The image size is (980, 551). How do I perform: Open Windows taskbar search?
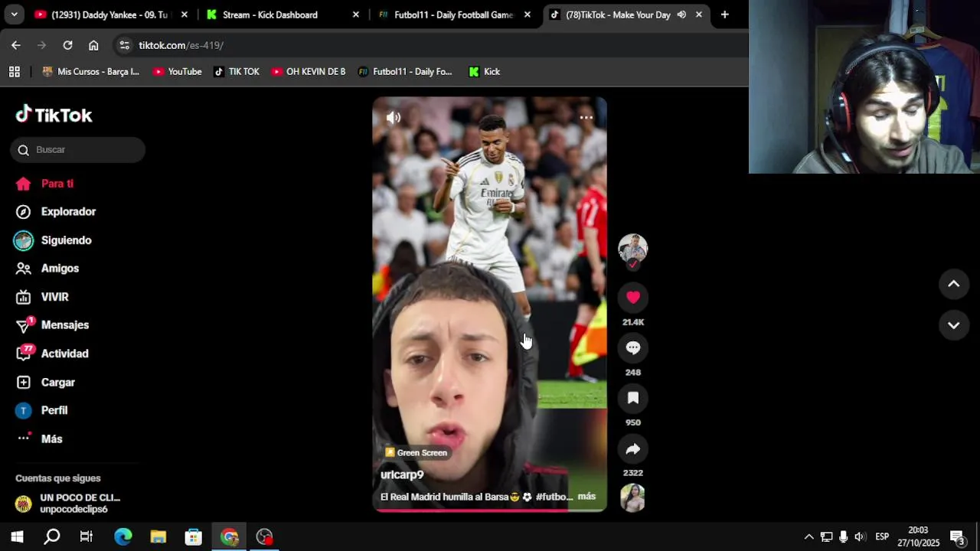52,536
